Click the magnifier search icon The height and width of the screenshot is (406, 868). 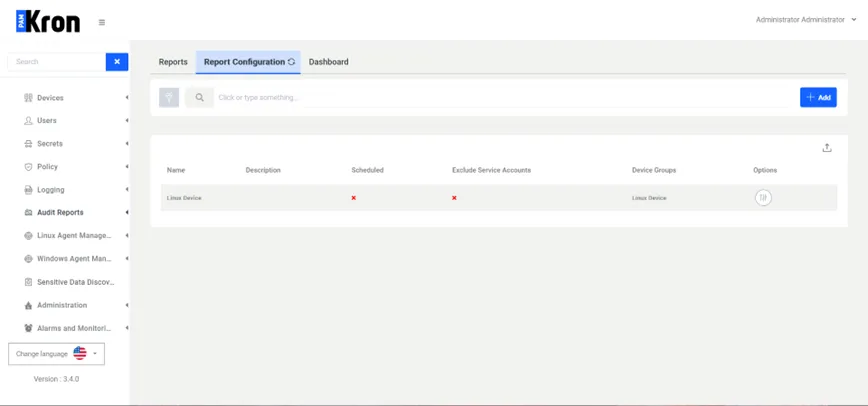[x=199, y=97]
